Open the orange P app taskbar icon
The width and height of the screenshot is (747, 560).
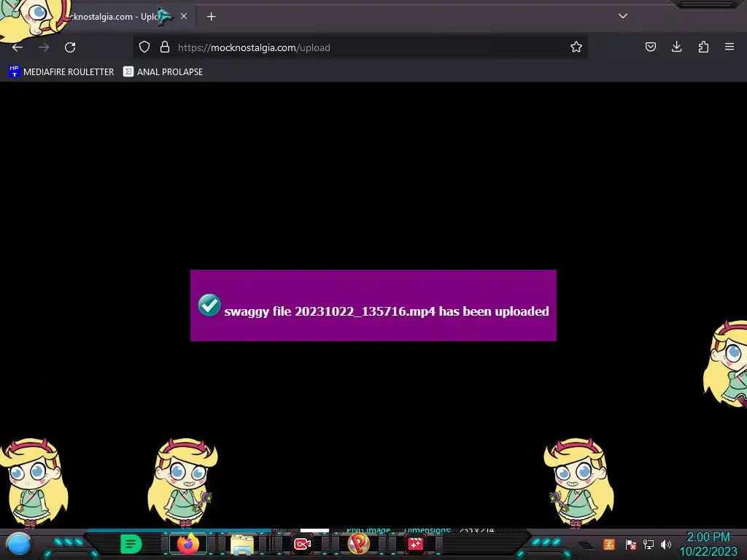point(359,543)
